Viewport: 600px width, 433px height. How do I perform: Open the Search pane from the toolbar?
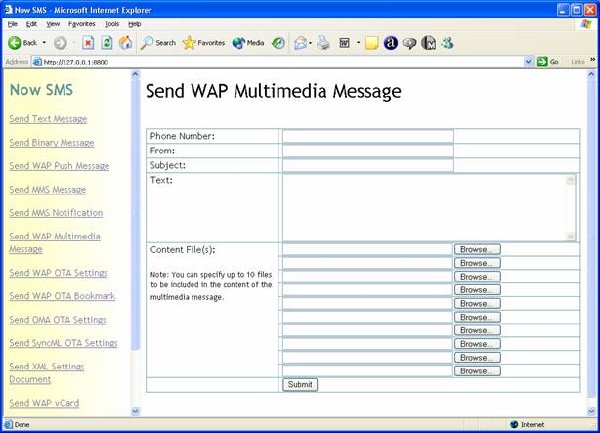point(158,43)
